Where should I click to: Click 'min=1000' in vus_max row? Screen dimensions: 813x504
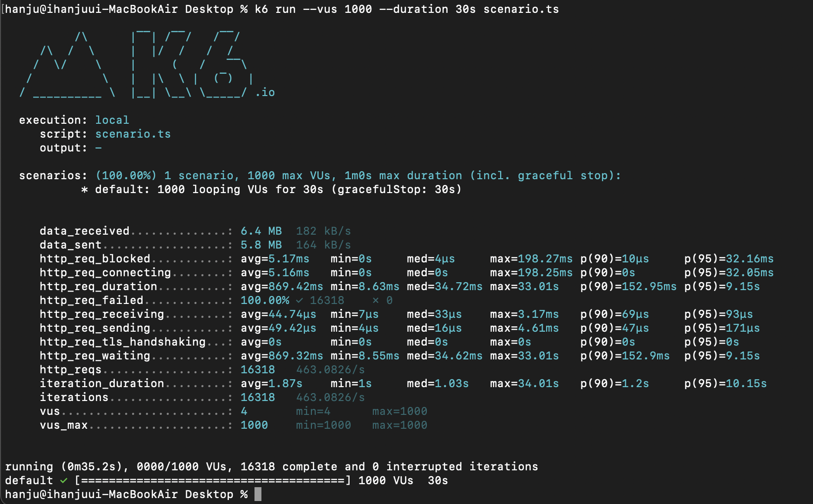323,425
